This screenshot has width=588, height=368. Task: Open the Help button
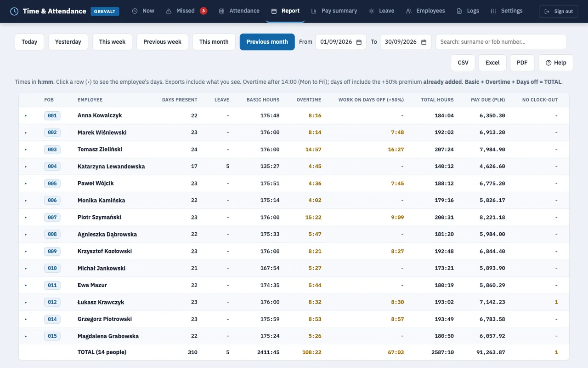(556, 63)
